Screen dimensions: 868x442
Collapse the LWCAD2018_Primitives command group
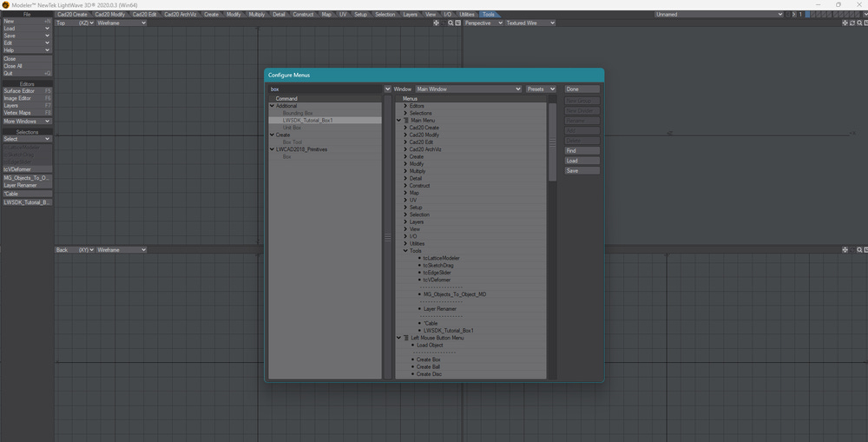coord(272,149)
